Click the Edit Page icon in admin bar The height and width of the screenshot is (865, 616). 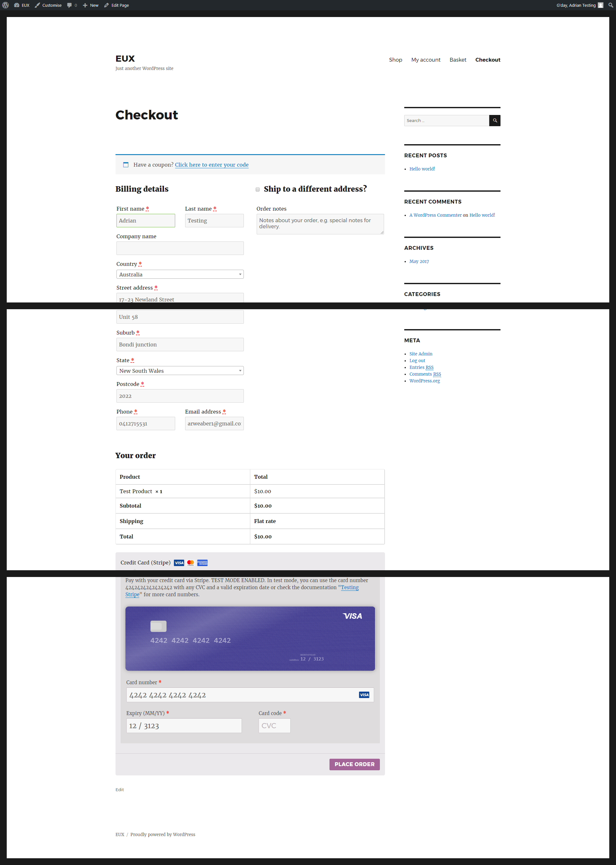click(106, 5)
